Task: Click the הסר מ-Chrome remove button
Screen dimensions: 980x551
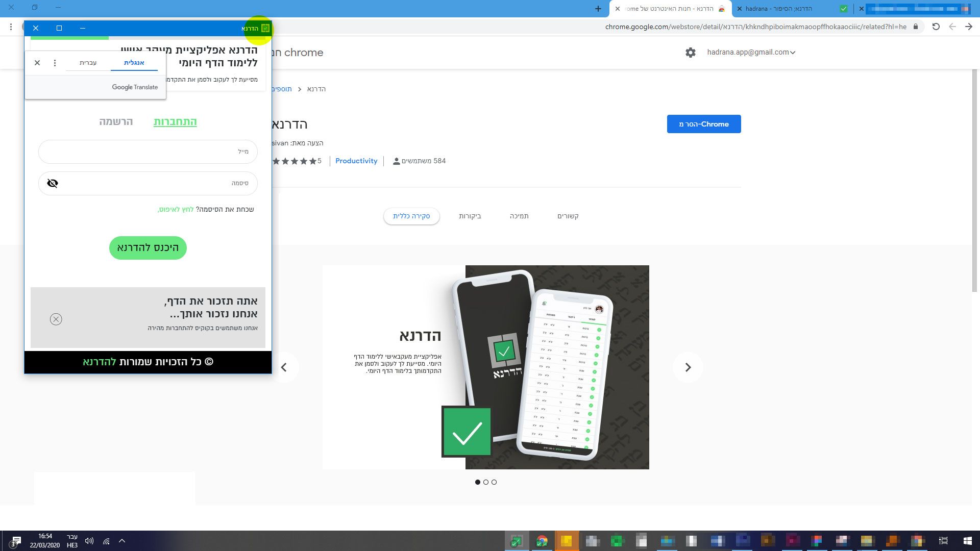Action: point(703,124)
